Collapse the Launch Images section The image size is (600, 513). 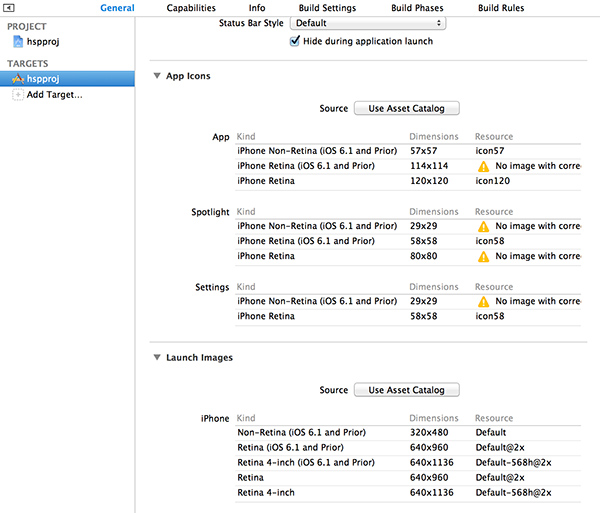click(157, 357)
